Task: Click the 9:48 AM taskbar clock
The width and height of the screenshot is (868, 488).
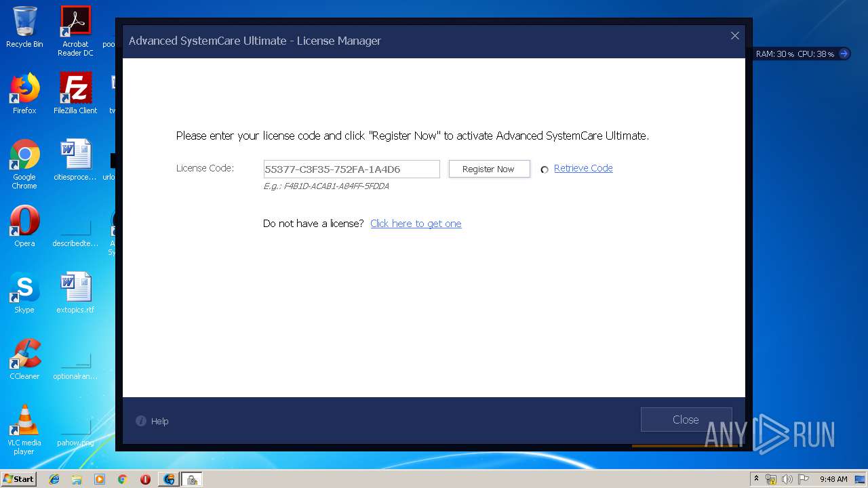Action: click(x=833, y=479)
